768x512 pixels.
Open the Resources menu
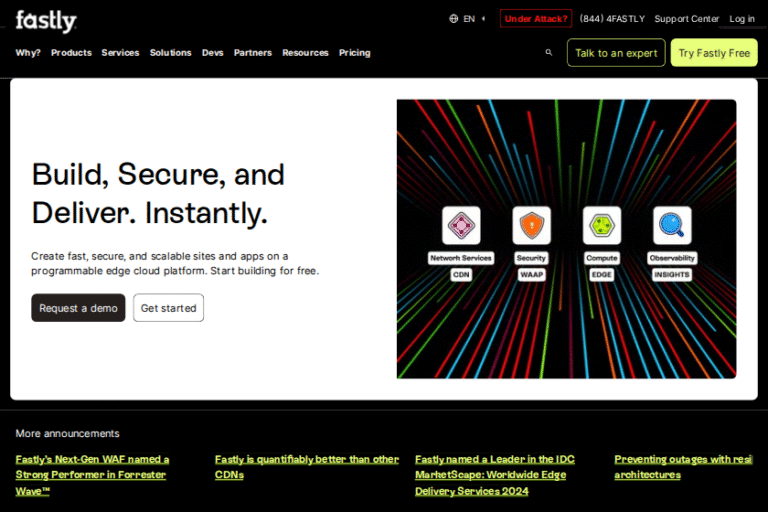coord(305,52)
